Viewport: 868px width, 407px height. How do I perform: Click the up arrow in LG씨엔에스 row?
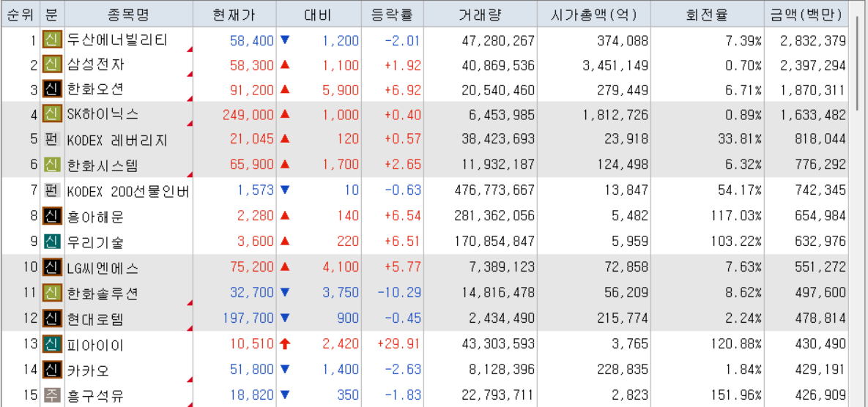[285, 268]
